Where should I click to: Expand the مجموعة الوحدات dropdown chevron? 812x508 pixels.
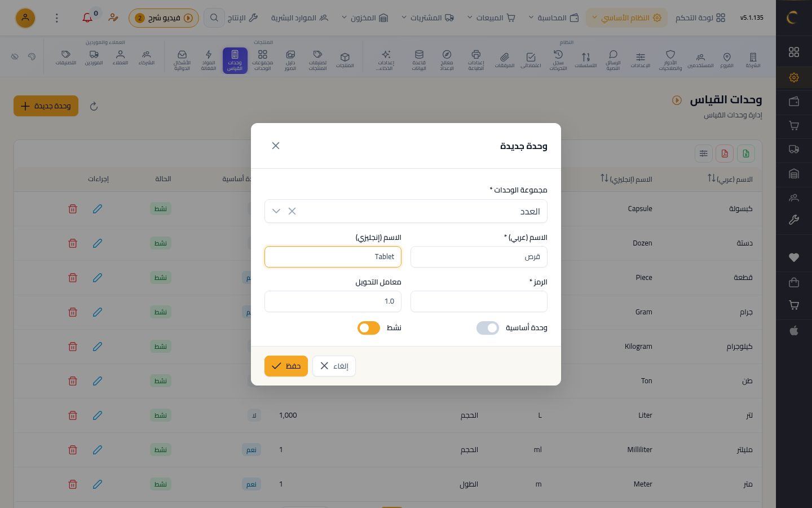276,211
